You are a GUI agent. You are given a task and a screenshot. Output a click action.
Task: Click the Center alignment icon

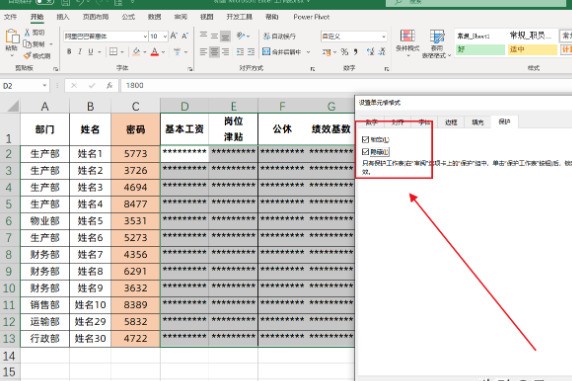coord(214,52)
